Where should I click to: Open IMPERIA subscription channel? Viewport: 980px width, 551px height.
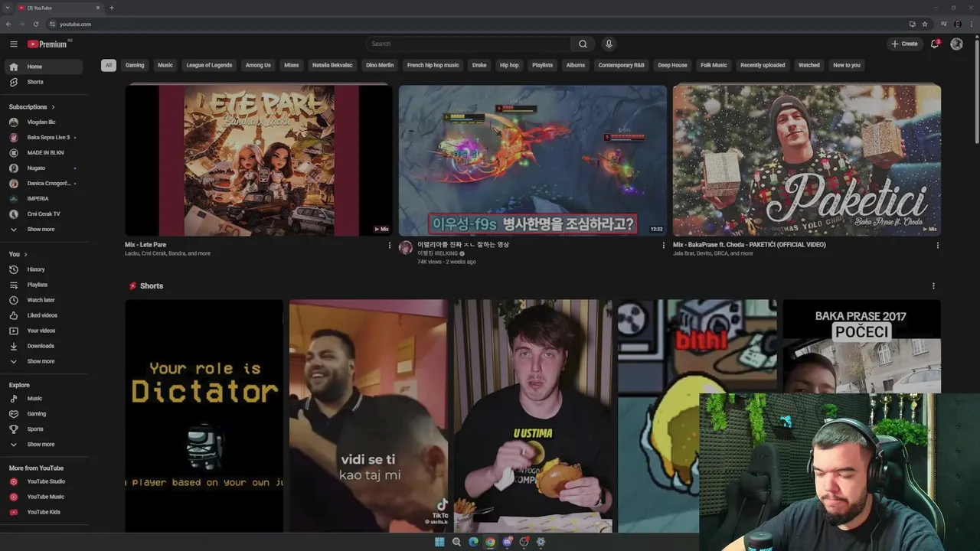44,199
